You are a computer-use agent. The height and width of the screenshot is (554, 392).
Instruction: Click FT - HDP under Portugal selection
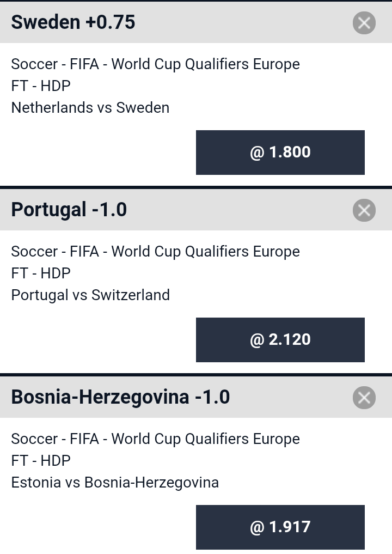click(41, 273)
